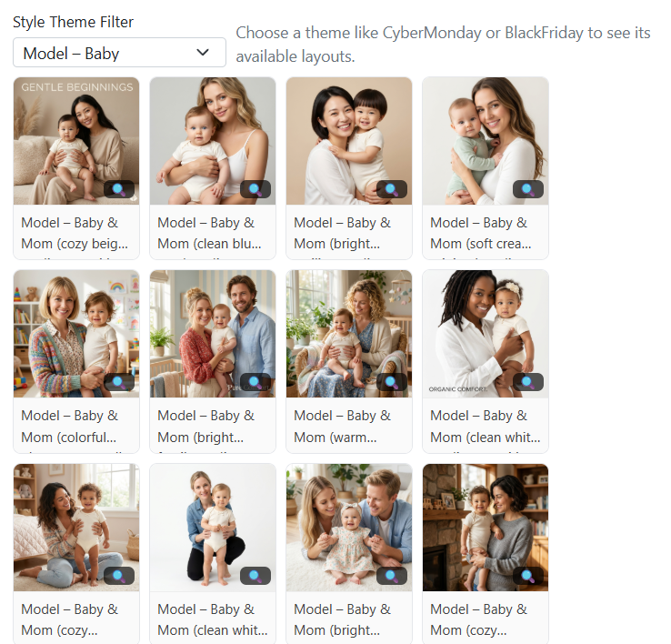Click magnifier on kneeling mom white studio image
671x644 pixels.
coord(255,576)
